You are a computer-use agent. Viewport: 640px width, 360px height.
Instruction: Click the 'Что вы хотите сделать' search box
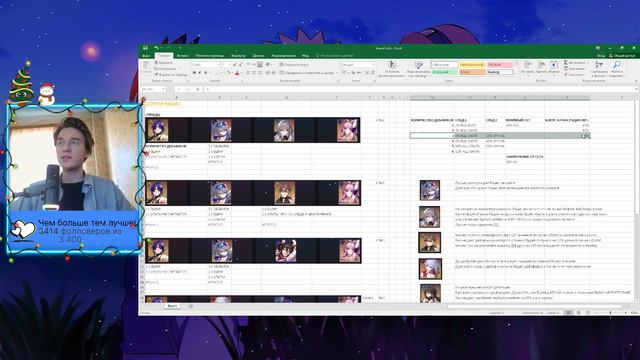pos(336,56)
